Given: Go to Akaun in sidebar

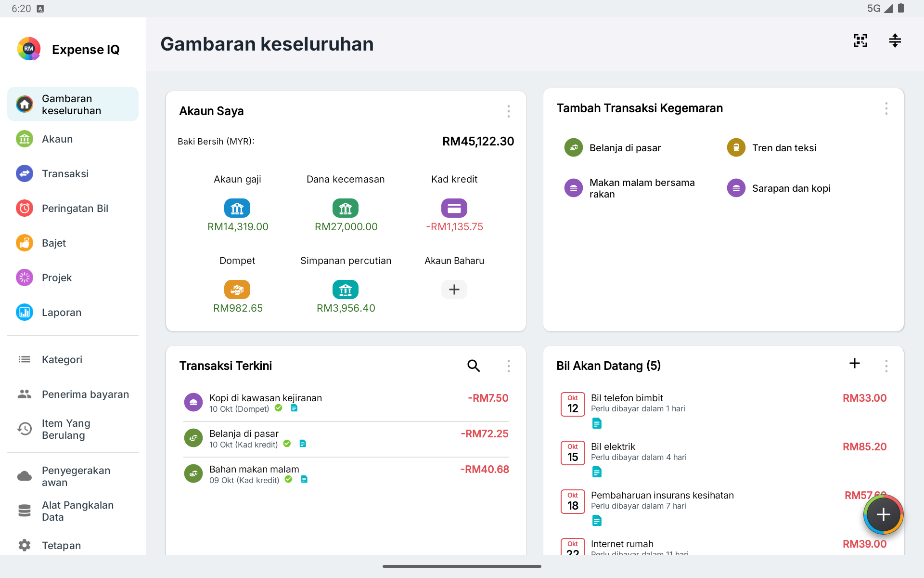Looking at the screenshot, I should (73, 139).
